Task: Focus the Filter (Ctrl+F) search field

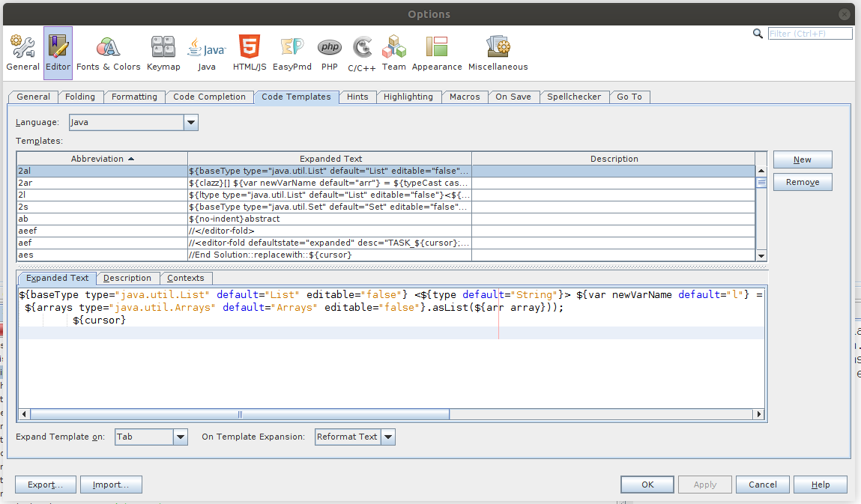Action: pyautogui.click(x=809, y=34)
